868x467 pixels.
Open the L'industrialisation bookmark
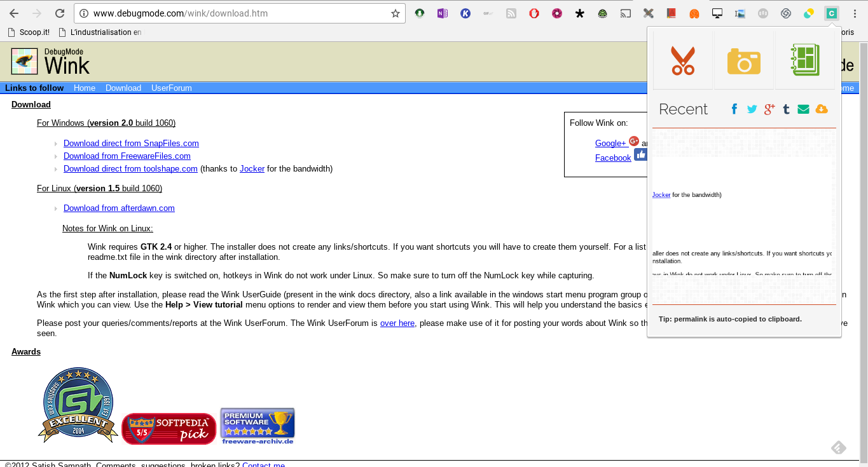pyautogui.click(x=100, y=32)
